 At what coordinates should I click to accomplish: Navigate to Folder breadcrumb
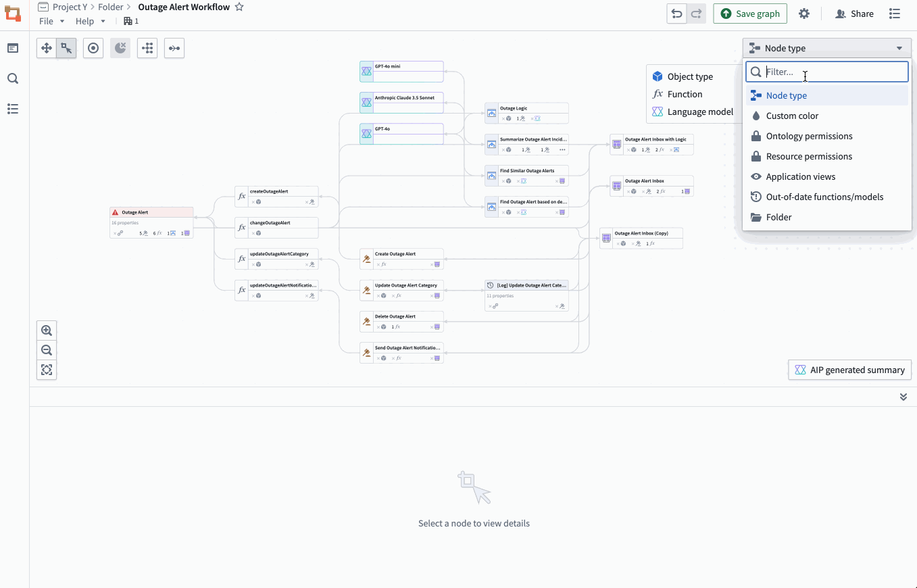111,7
